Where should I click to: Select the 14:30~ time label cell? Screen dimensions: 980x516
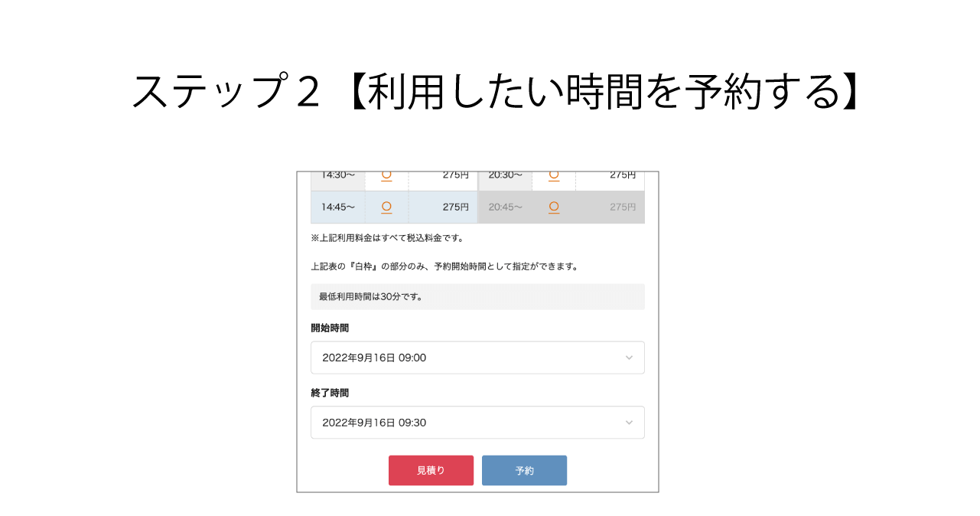pos(337,175)
